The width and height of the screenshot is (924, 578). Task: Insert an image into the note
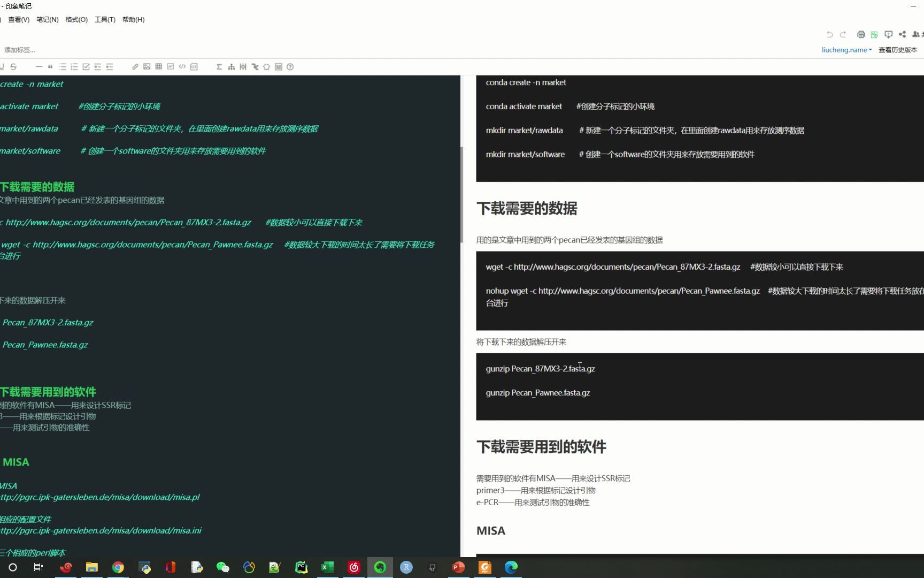pyautogui.click(x=147, y=67)
